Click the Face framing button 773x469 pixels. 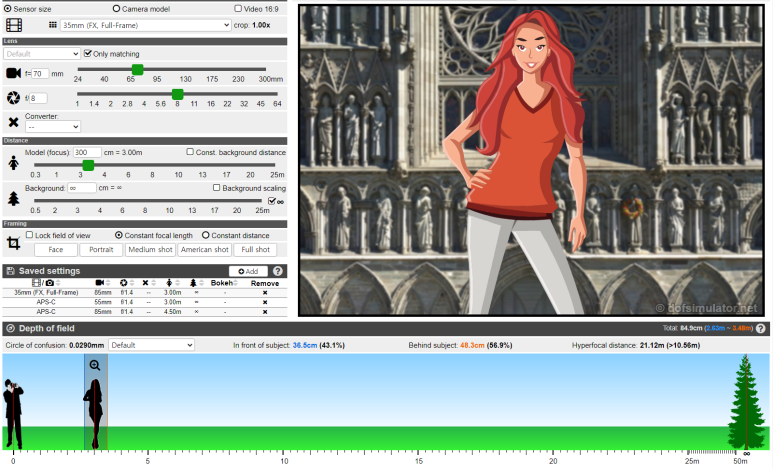coord(56,250)
